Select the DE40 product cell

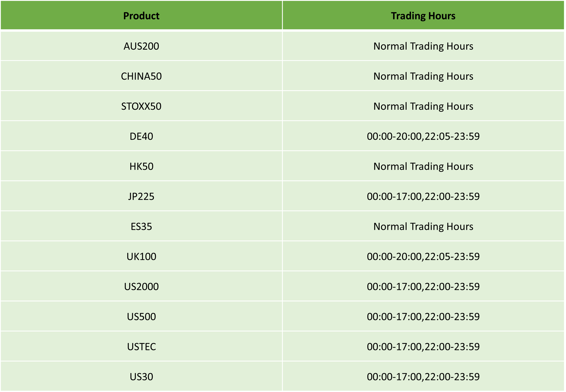[141, 136]
